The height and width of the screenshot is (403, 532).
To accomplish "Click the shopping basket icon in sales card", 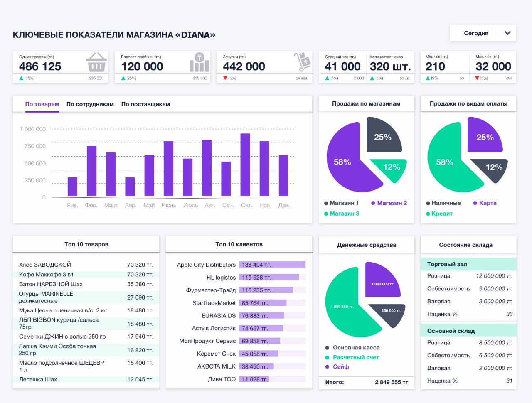I will 96,62.
